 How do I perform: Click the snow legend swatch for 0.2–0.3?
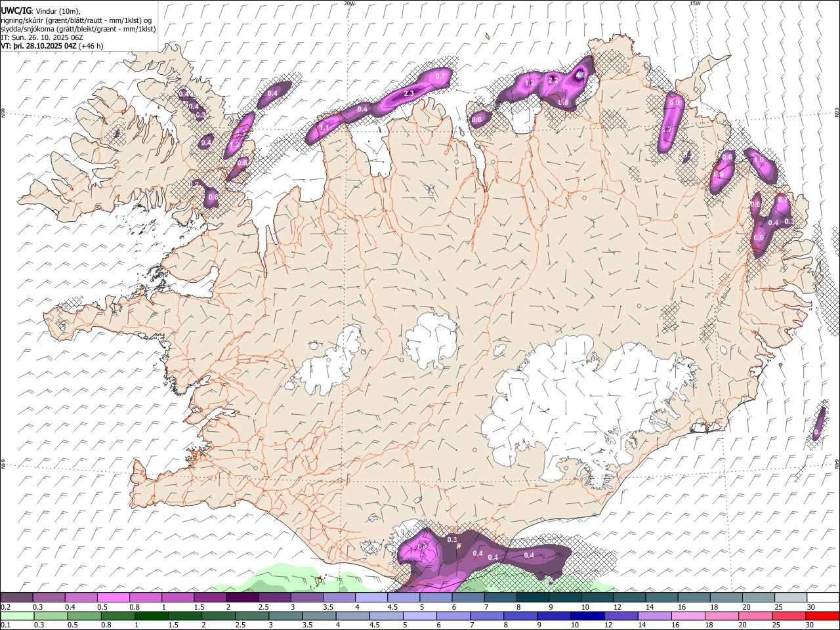(17, 598)
